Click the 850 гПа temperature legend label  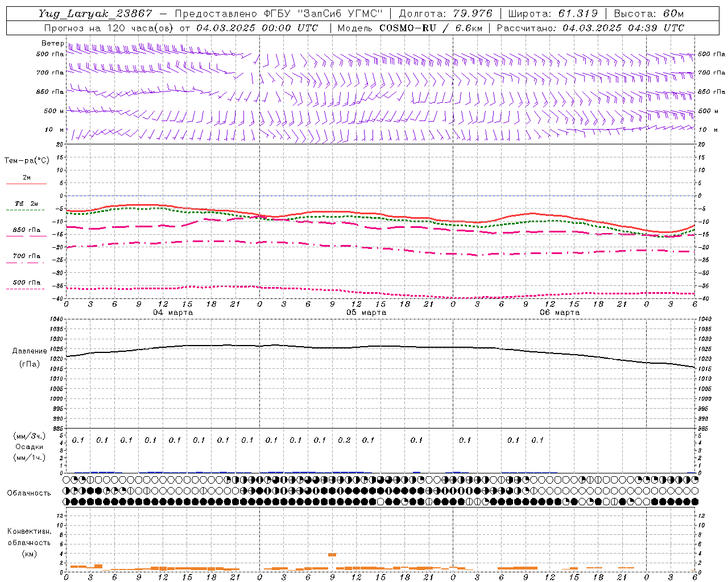pos(27,230)
